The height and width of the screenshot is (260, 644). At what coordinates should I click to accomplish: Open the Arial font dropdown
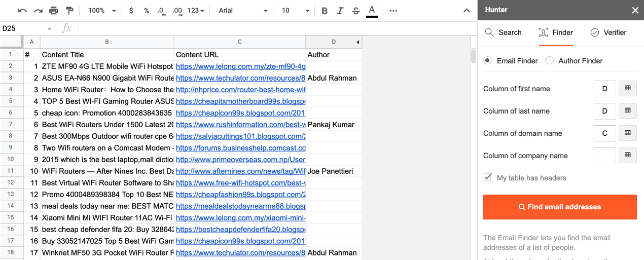point(243,11)
